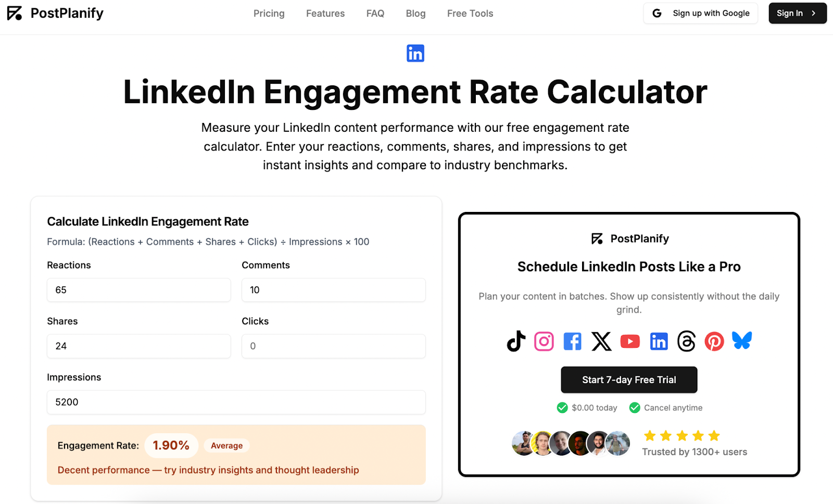Navigate to the Blog
This screenshot has width=833, height=504.
click(415, 14)
